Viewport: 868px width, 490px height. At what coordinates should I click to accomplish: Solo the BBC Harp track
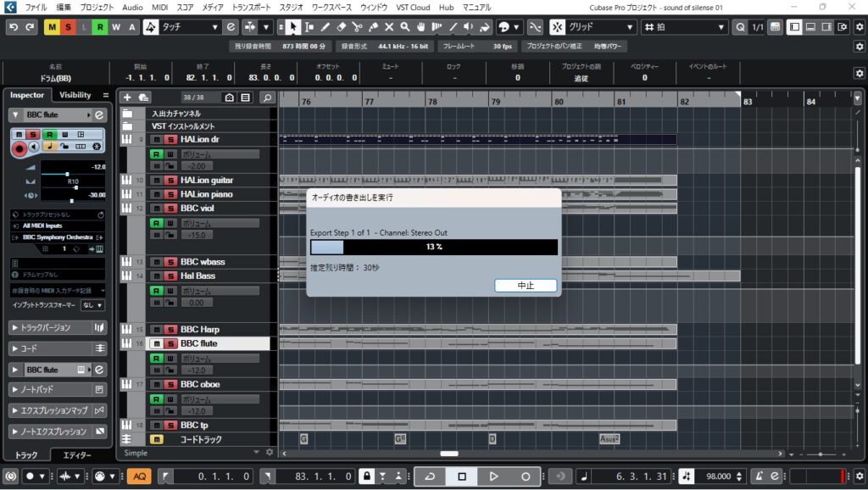point(170,330)
